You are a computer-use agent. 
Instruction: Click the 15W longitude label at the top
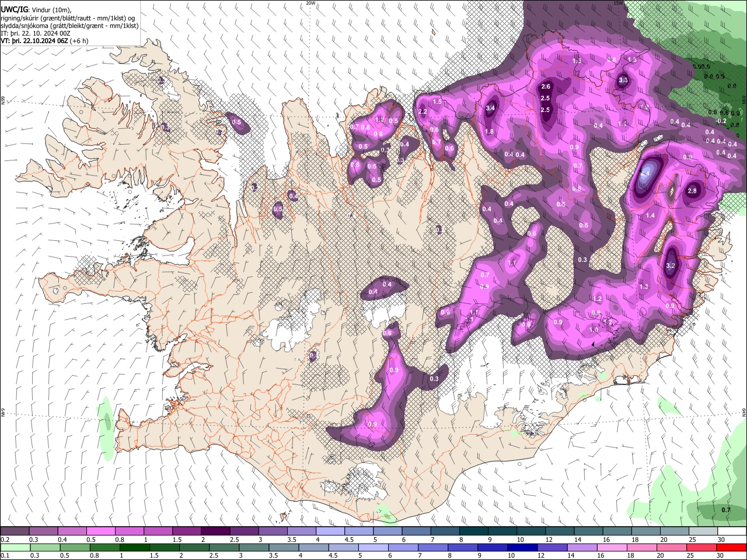click(619, 3)
